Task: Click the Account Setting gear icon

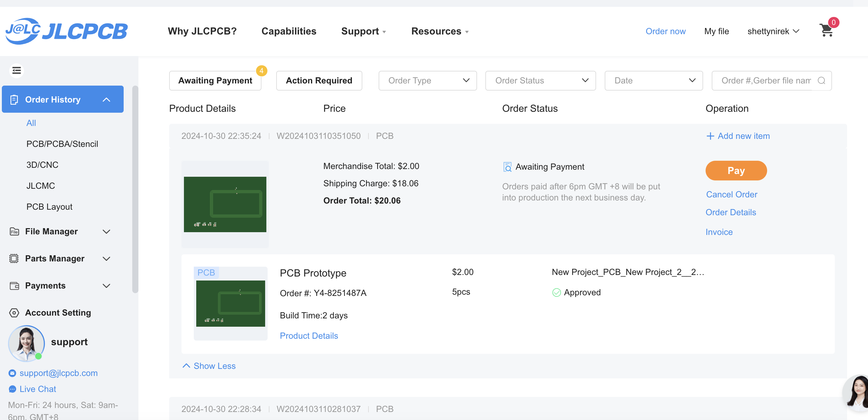Action: (14, 313)
